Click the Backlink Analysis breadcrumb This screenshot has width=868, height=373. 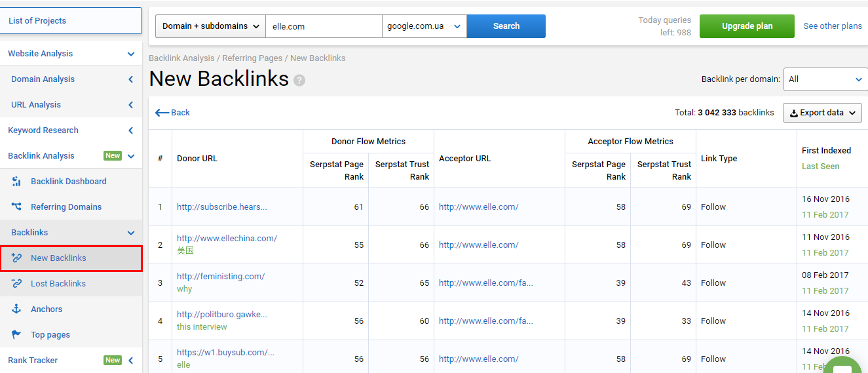181,58
